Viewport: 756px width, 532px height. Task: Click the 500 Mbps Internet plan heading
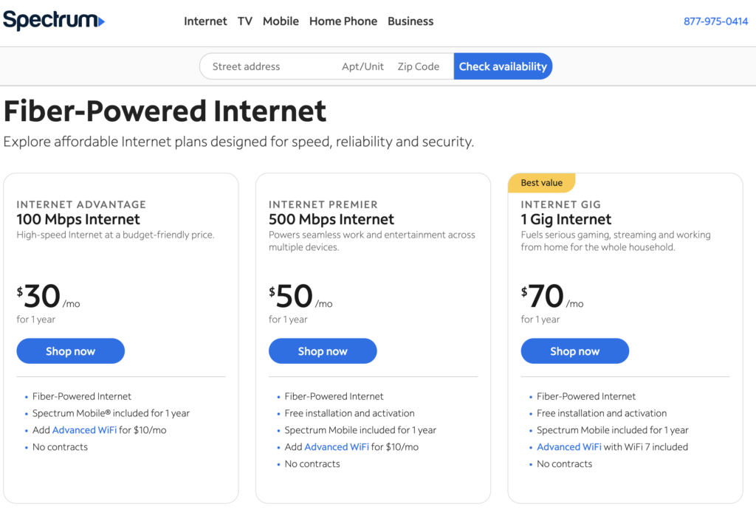331,219
